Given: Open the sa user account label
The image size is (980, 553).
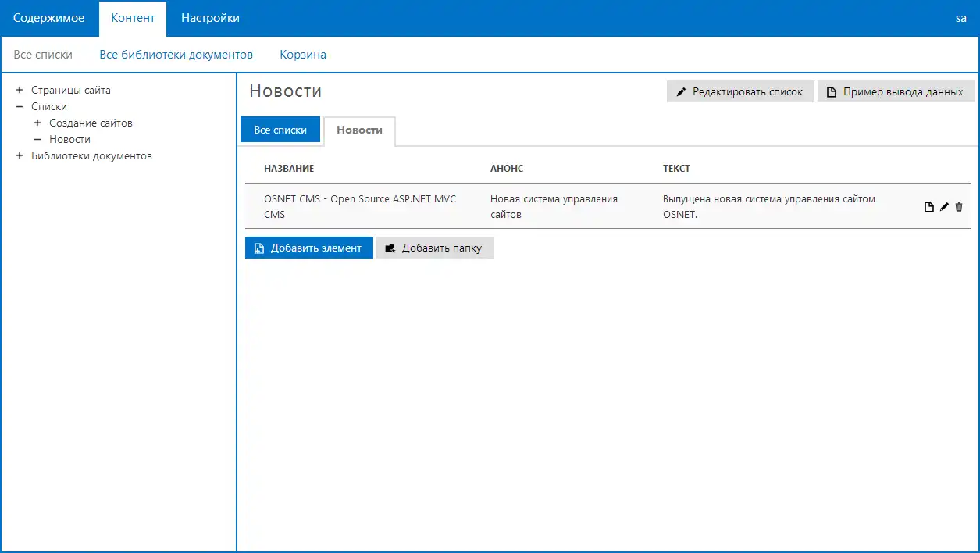Looking at the screenshot, I should pyautogui.click(x=961, y=18).
